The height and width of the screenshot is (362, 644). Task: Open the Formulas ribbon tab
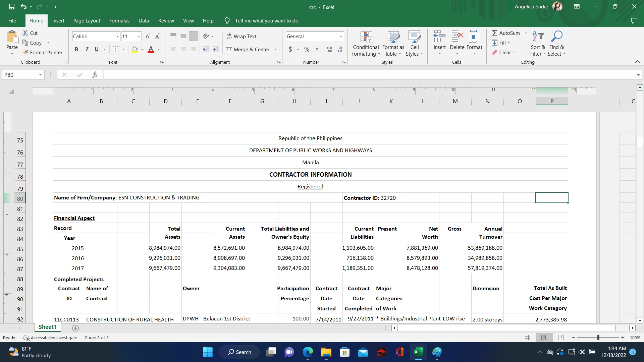point(119,21)
